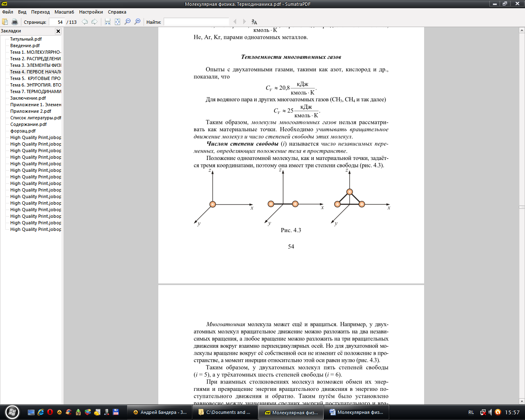Viewport: 525px width, 420px height.
Task: Open the Масштаб menu
Action: pos(64,12)
